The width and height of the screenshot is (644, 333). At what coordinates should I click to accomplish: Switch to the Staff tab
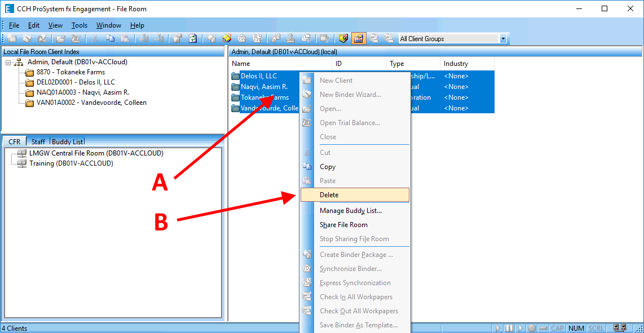click(38, 141)
